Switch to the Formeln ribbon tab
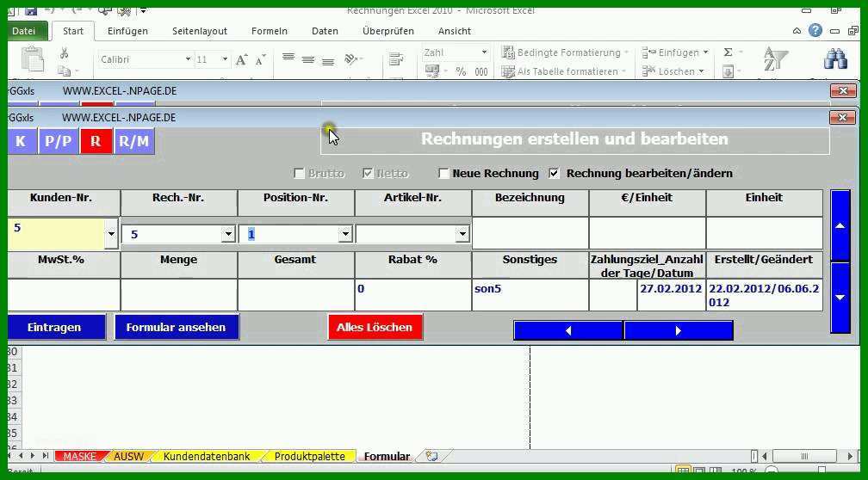Screen dimensions: 868x480 pyautogui.click(x=270, y=31)
